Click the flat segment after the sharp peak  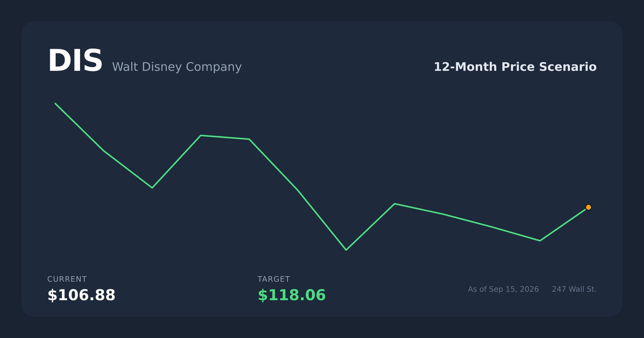coord(225,137)
